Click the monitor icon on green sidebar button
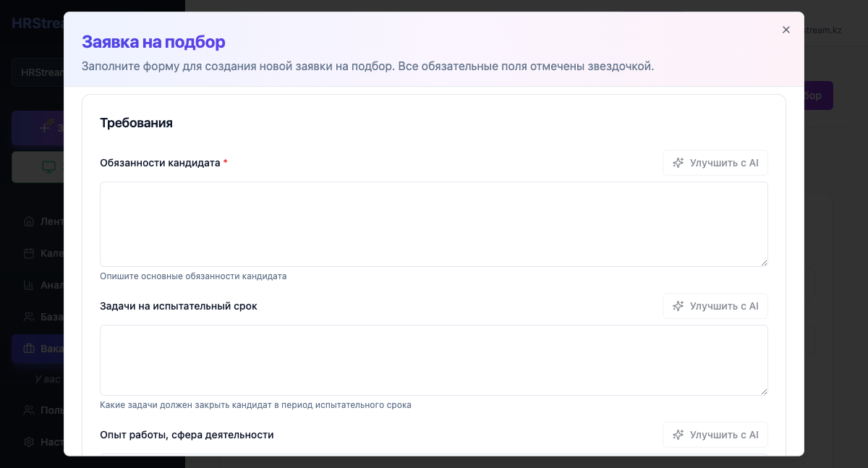This screenshot has height=468, width=868. (48, 167)
